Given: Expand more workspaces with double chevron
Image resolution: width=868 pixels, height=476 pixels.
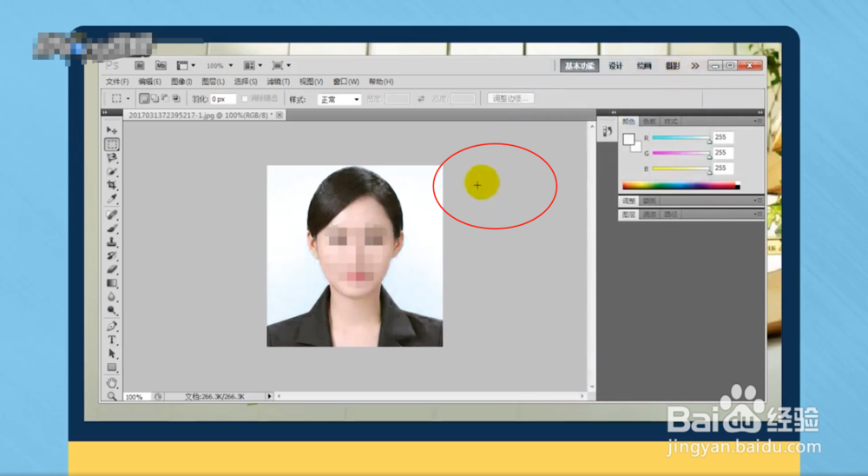Looking at the screenshot, I should click(694, 65).
